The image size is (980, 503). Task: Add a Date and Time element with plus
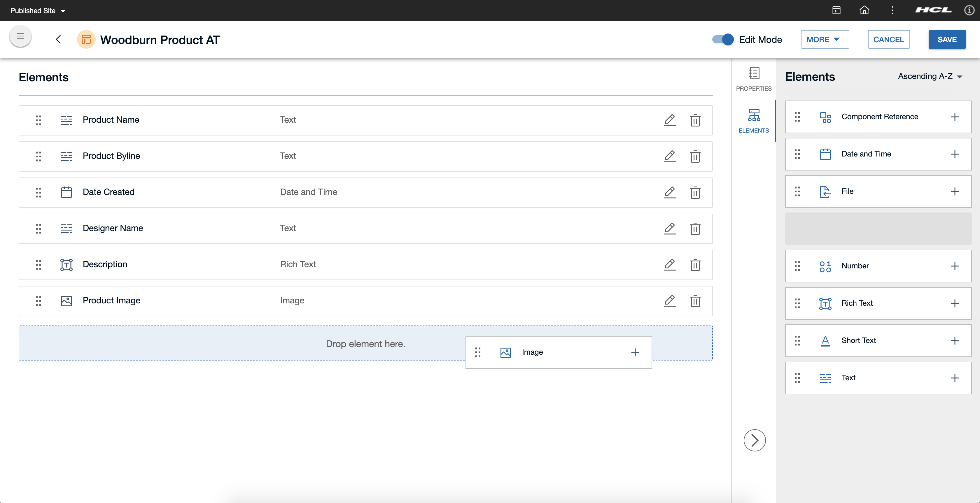coord(955,154)
